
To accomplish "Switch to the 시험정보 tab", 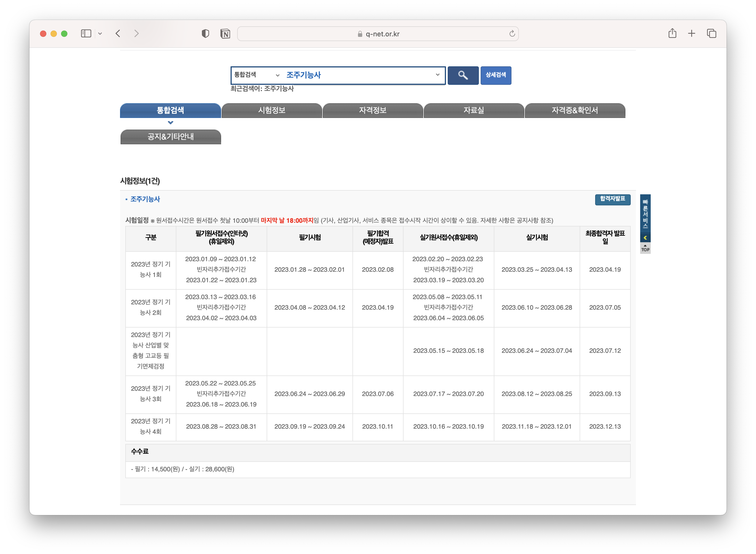I will 272,110.
